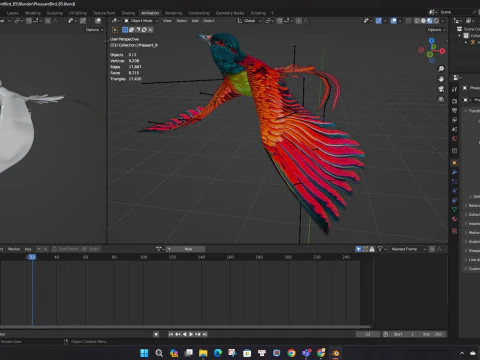Image resolution: width=480 pixels, height=360 pixels.
Task: Open the Tool properties tab
Action: tap(454, 89)
